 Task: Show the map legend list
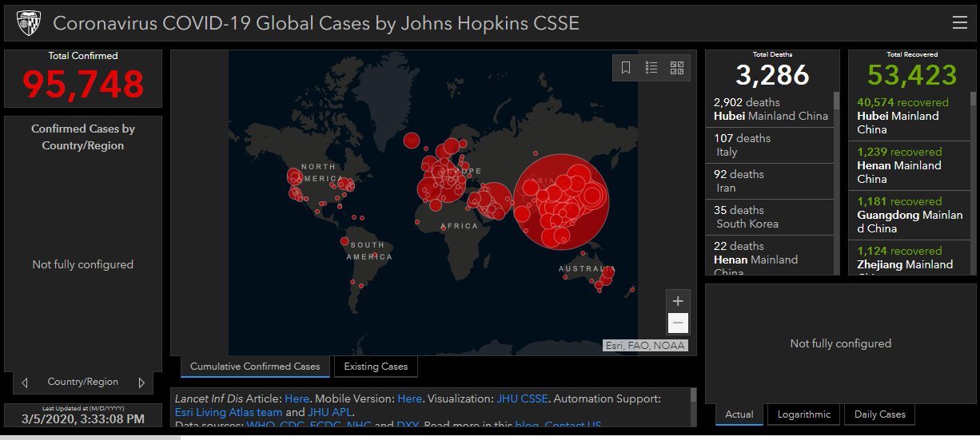pos(651,68)
